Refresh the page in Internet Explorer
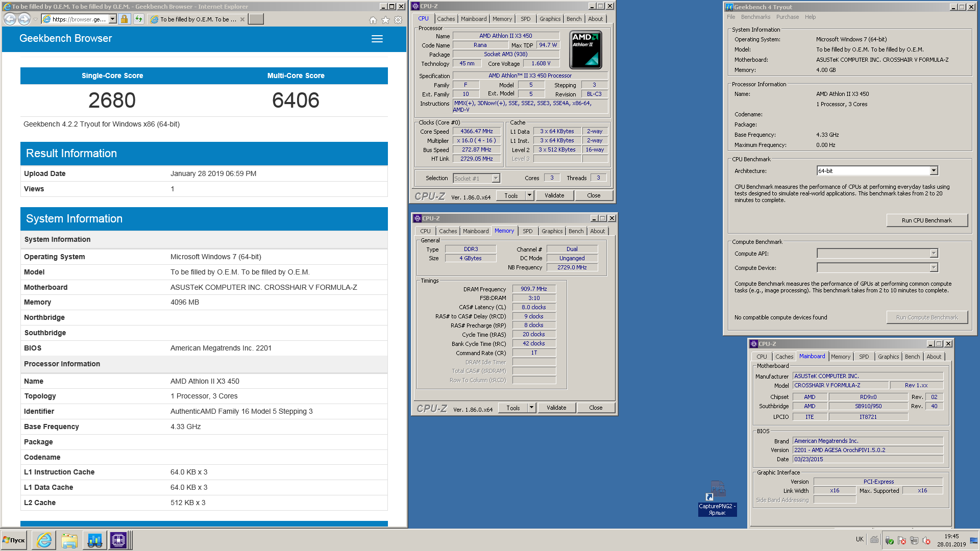The image size is (980, 551). [x=138, y=19]
